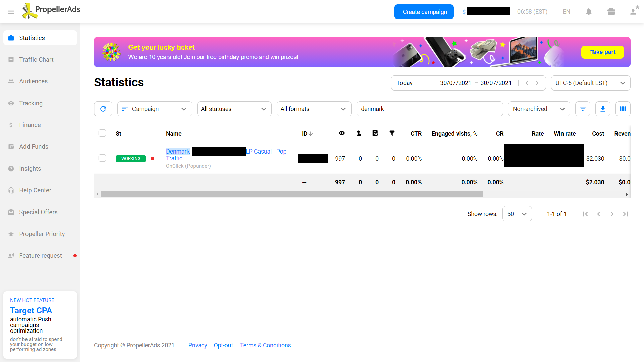Stop the Denmark campaign via red square

tap(153, 159)
